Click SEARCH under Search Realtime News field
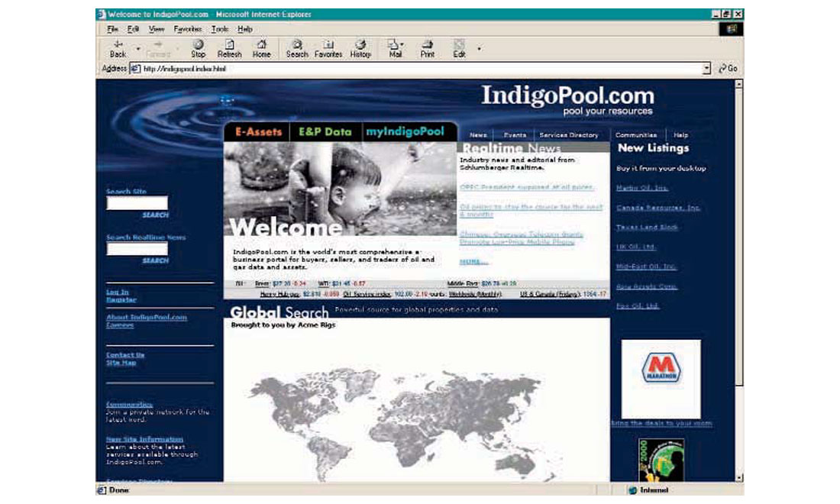Image resolution: width=840 pixels, height=504 pixels. point(155,260)
